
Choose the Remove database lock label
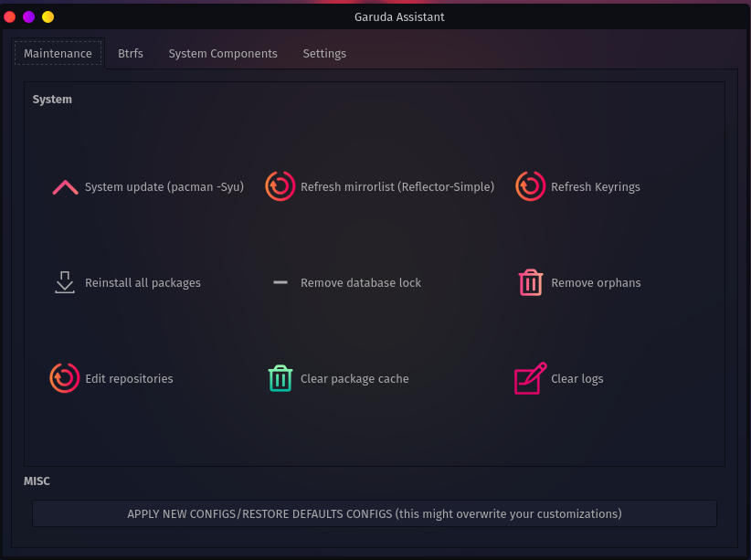coord(361,282)
